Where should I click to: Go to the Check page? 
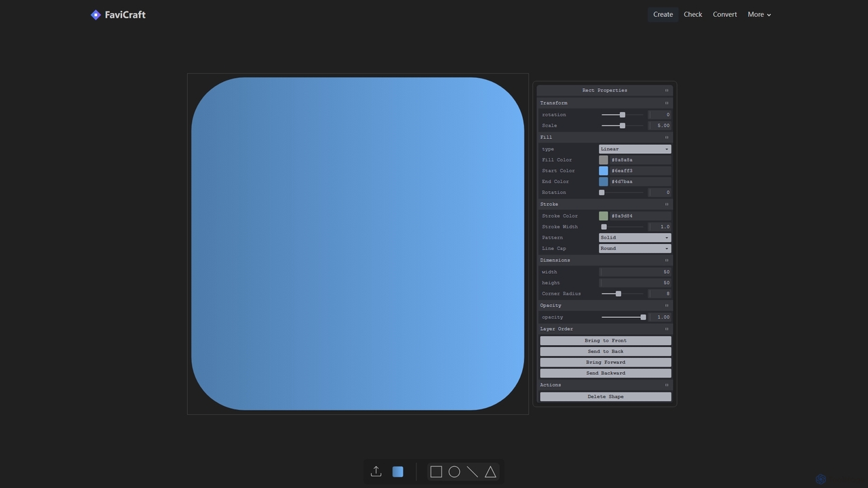693,14
